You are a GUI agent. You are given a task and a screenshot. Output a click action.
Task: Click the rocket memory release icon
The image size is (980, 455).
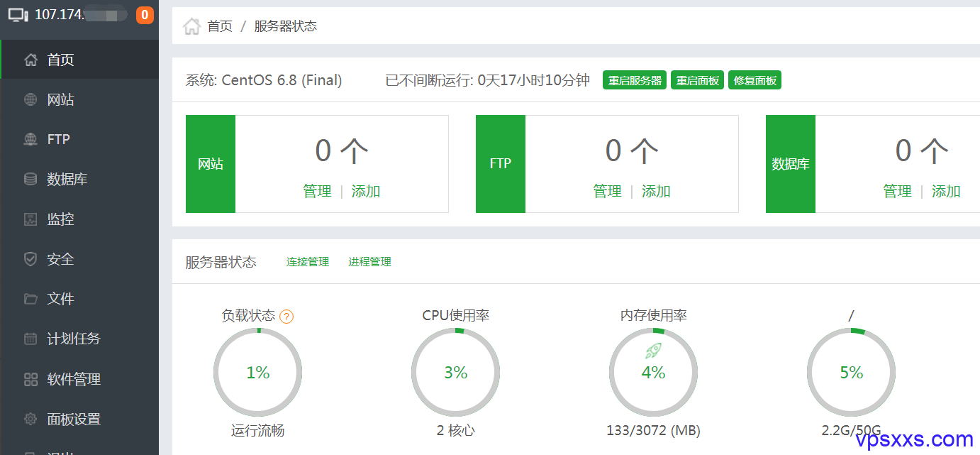[653, 350]
